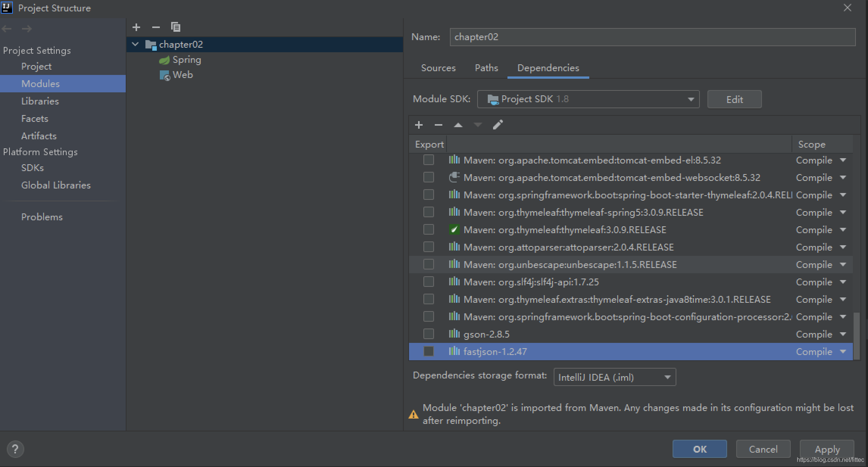The height and width of the screenshot is (467, 868).
Task: Click the tomcat-embed-websocket library icon
Action: [x=454, y=177]
